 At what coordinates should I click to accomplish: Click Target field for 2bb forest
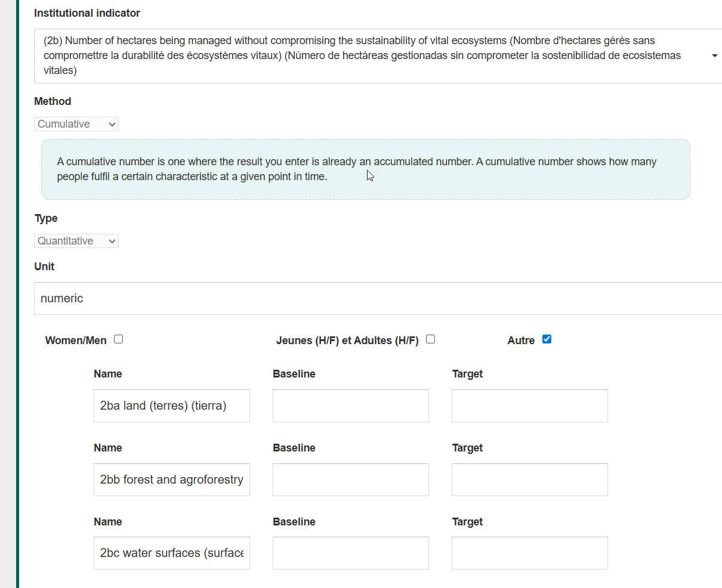[529, 479]
